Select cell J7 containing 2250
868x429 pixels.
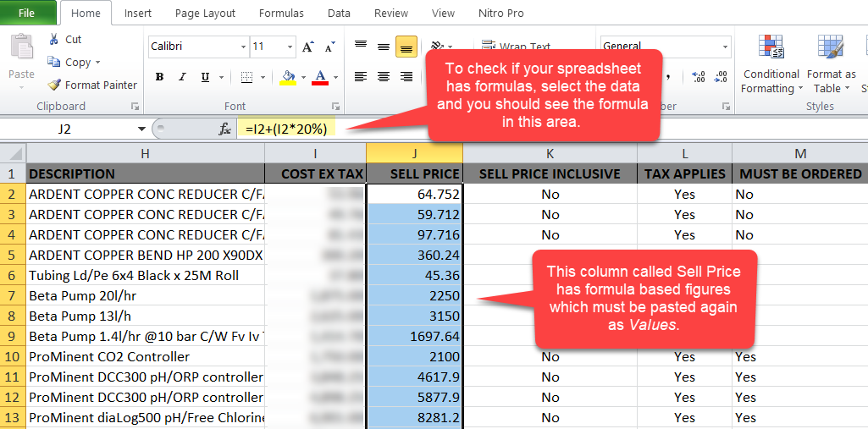415,296
